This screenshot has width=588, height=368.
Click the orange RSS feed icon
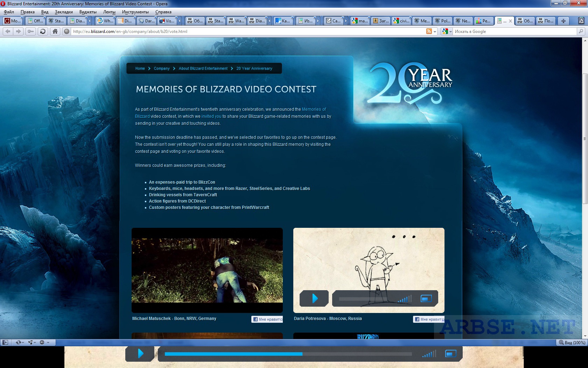pyautogui.click(x=429, y=32)
